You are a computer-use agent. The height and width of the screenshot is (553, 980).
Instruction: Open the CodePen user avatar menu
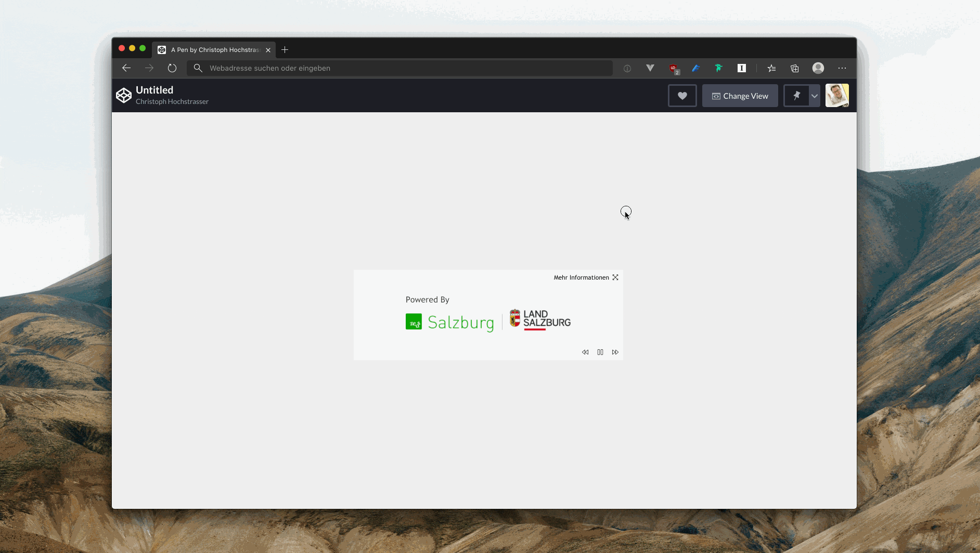tap(837, 96)
